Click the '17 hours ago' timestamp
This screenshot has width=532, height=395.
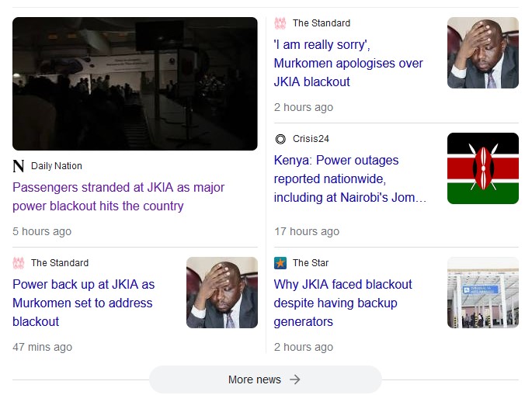point(307,231)
